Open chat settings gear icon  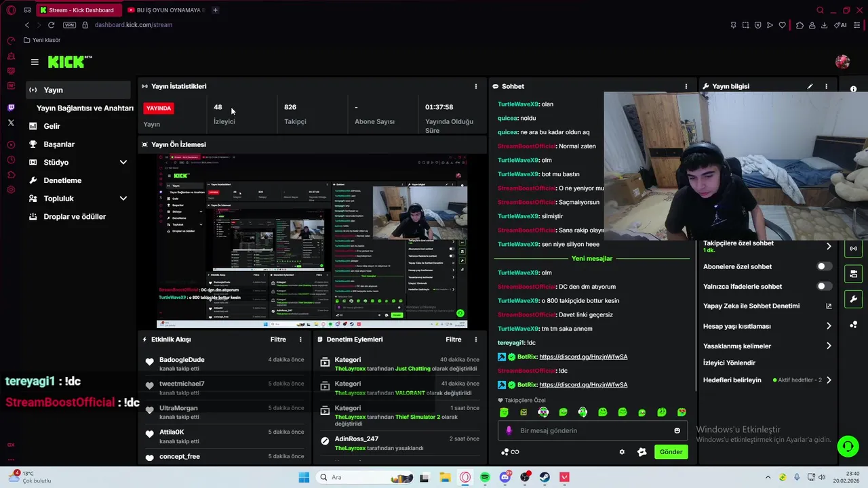[x=622, y=452]
